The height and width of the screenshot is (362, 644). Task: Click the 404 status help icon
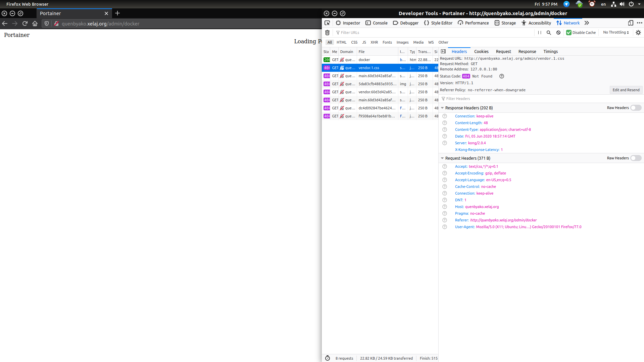coord(501,76)
